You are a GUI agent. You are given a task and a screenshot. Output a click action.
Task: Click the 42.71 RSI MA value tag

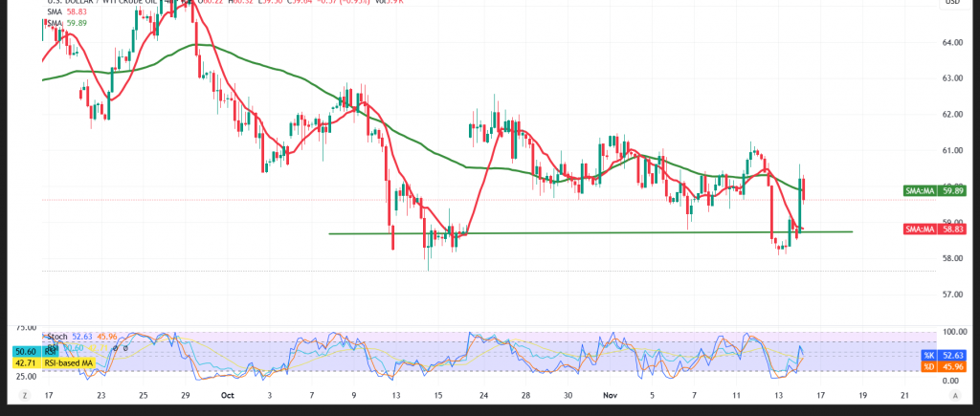pos(26,363)
